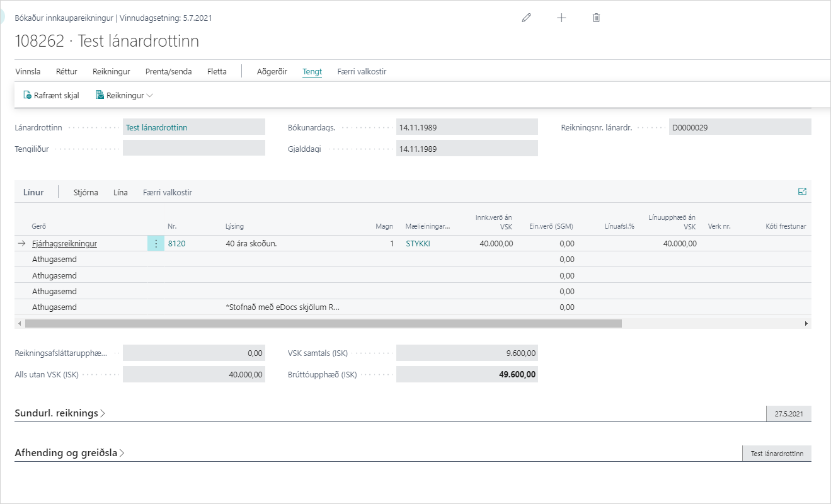Open the Reikningur dropdown in action bar
Viewport: 831px width, 504px height.
124,96
